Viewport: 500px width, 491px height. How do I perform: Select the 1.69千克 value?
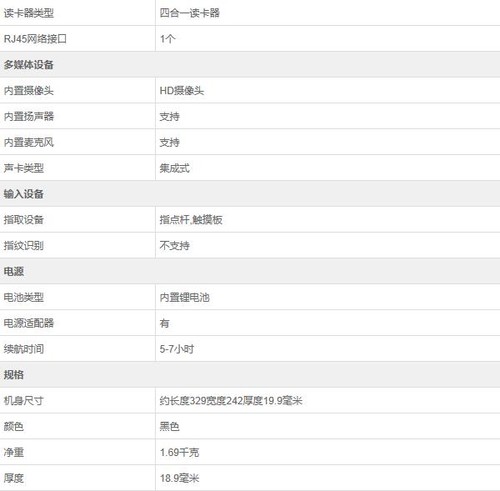179,452
